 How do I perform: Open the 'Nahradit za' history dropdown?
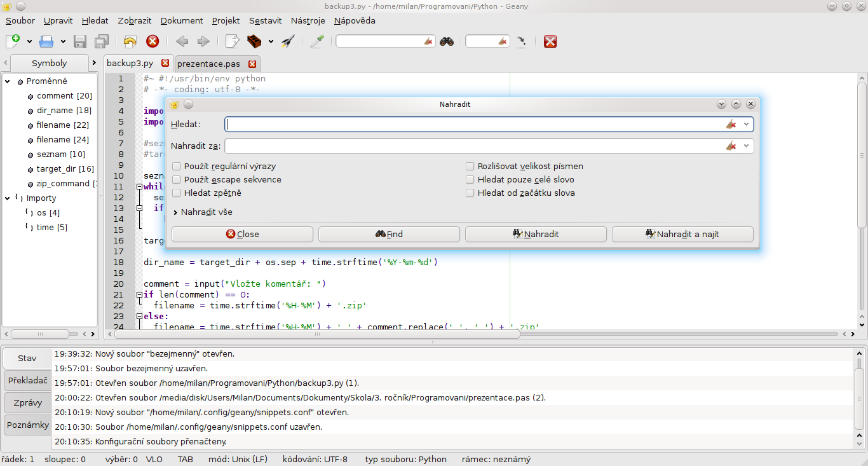pyautogui.click(x=747, y=146)
